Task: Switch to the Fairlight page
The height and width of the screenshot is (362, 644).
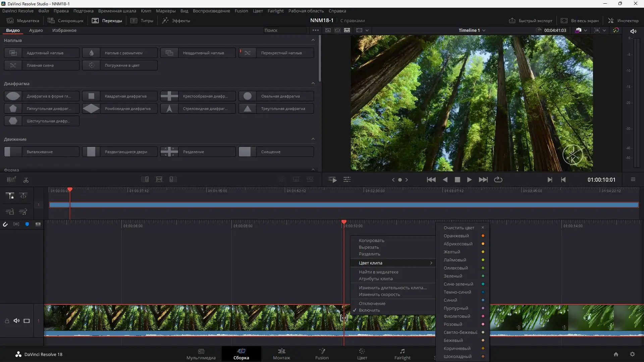Action: [402, 354]
